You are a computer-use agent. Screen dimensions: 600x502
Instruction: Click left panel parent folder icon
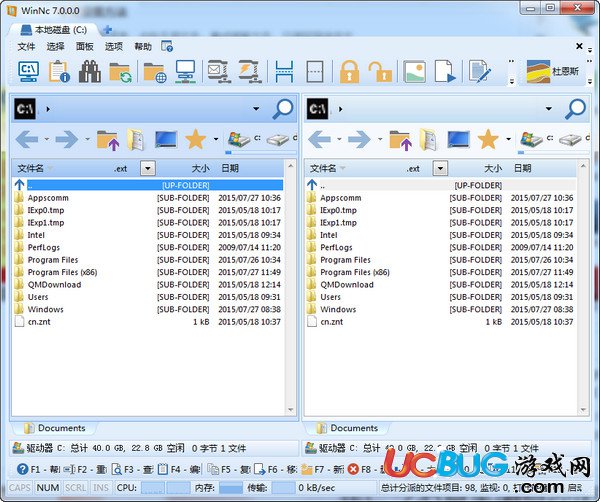coord(108,140)
